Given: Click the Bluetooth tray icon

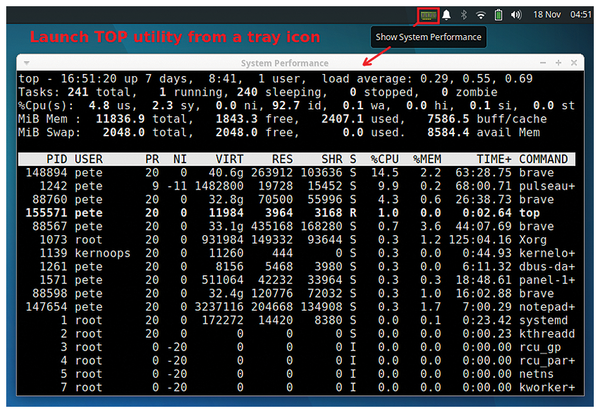Looking at the screenshot, I should click(464, 15).
